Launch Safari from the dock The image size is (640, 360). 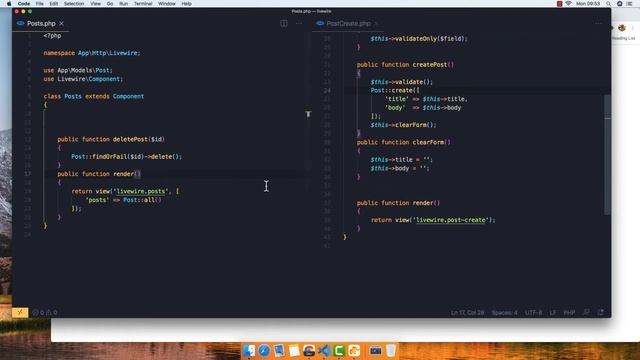264,351
